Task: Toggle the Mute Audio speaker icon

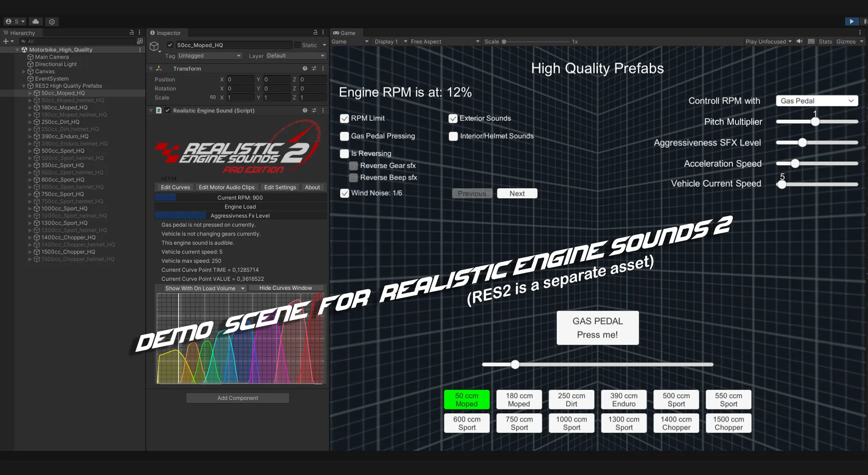Action: 799,41
